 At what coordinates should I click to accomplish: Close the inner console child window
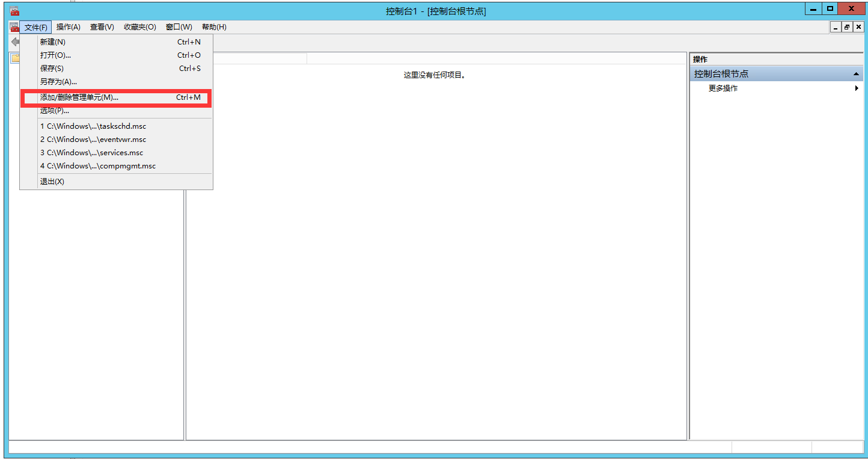858,27
